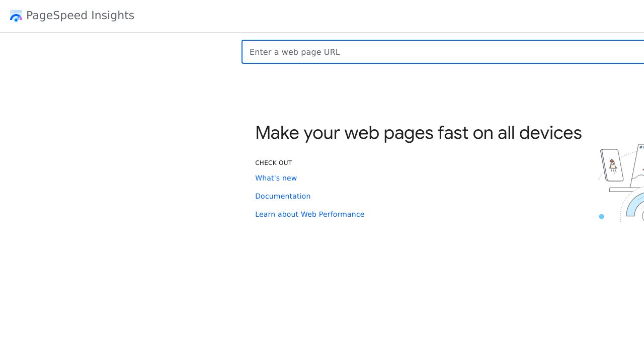Open the Documentation link
Viewport: 644px width, 362px height.
[283, 196]
